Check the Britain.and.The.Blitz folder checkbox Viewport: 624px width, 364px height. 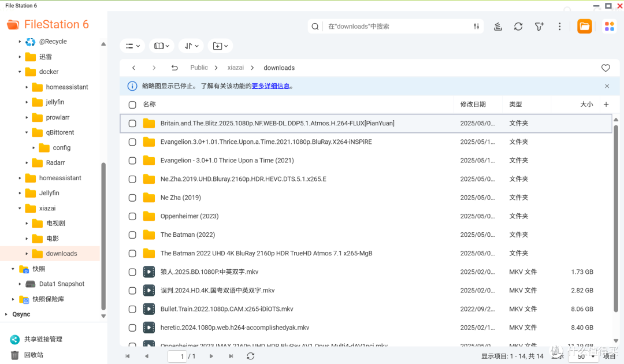coord(132,124)
